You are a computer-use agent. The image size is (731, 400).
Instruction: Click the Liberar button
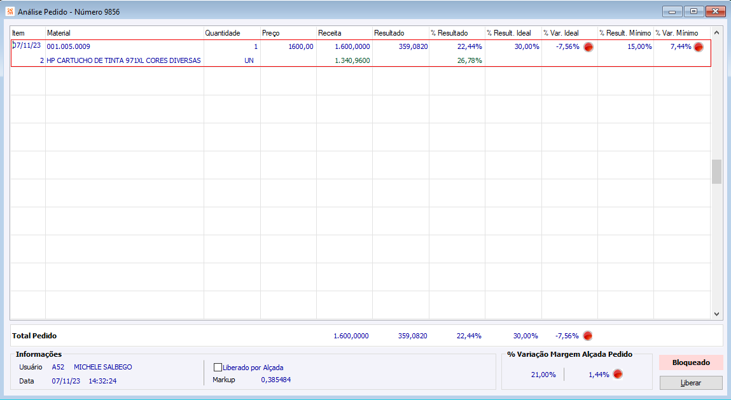point(690,383)
